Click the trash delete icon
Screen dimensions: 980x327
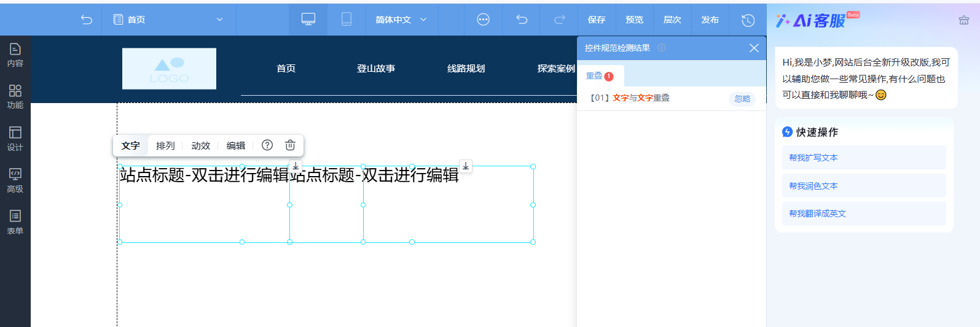[x=290, y=145]
